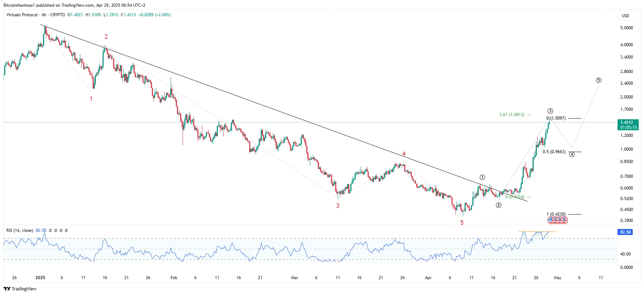Click the low value L1.3912

111,15
